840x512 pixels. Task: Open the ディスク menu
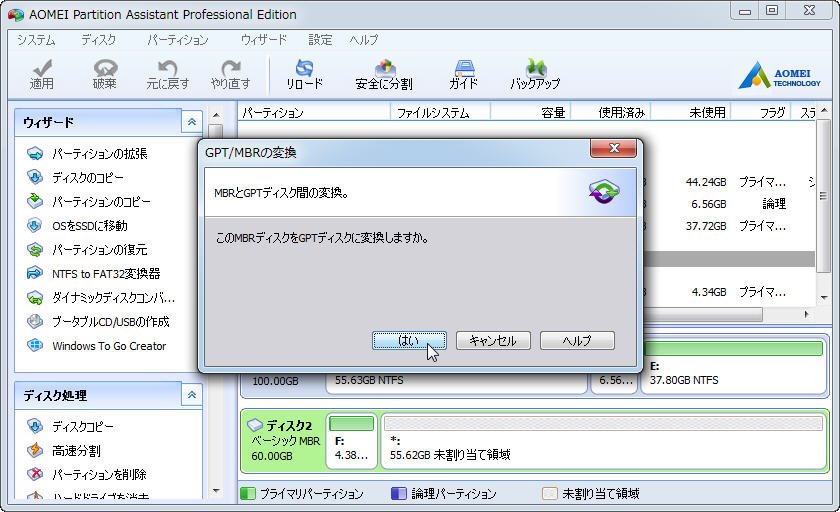[99, 40]
